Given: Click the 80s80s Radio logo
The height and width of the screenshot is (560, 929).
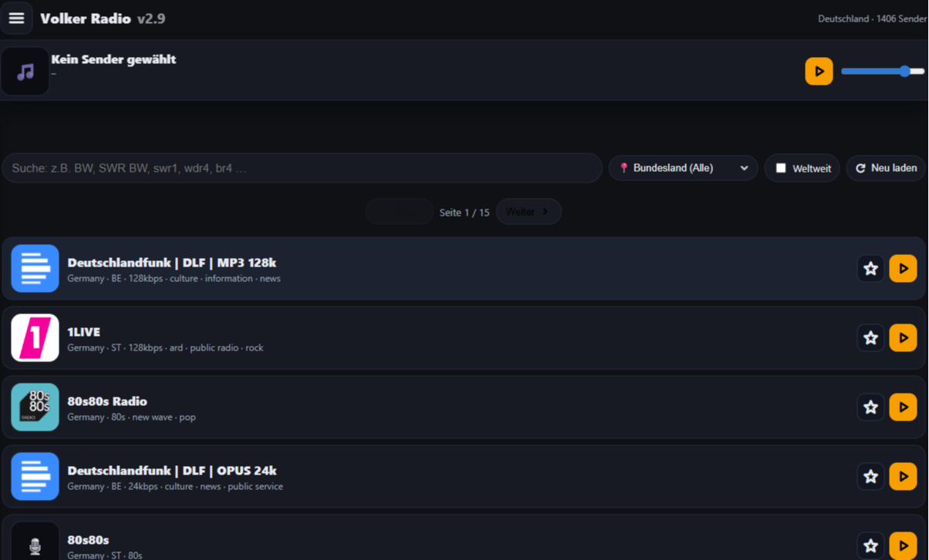Looking at the screenshot, I should pos(35,407).
